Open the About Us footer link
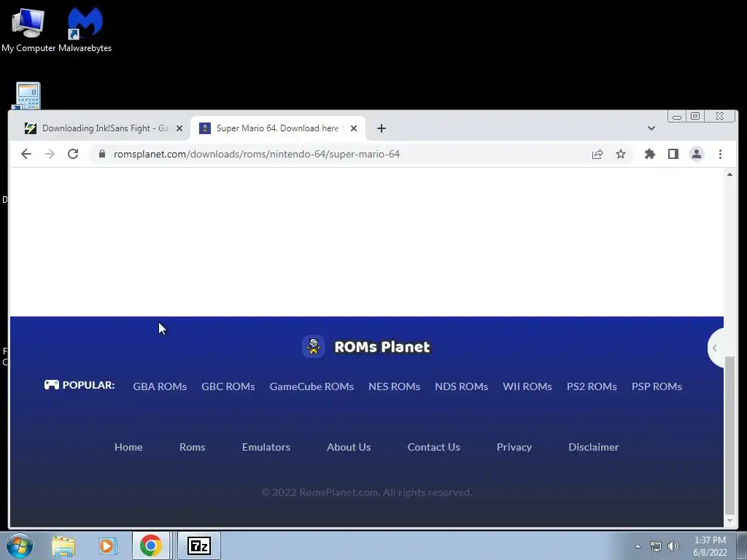 pyautogui.click(x=349, y=447)
